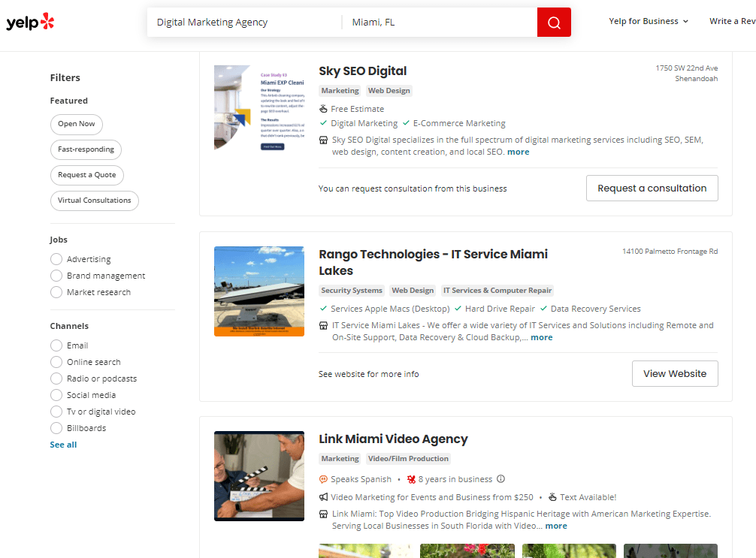756x558 pixels.
Task: Click the Web Design tag under Sky SEO
Action: click(389, 91)
